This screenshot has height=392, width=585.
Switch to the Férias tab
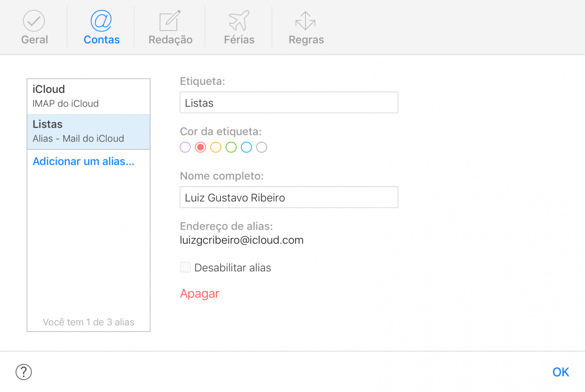pos(239,27)
